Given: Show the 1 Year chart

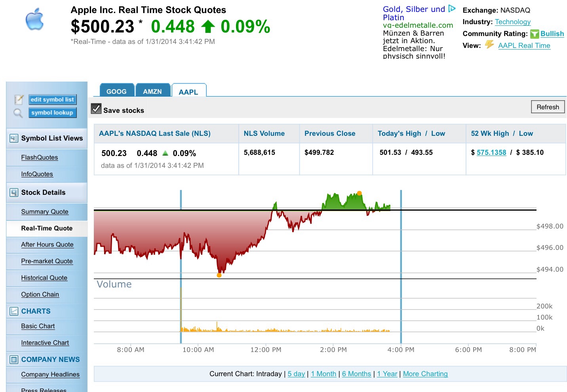Looking at the screenshot, I should [387, 374].
